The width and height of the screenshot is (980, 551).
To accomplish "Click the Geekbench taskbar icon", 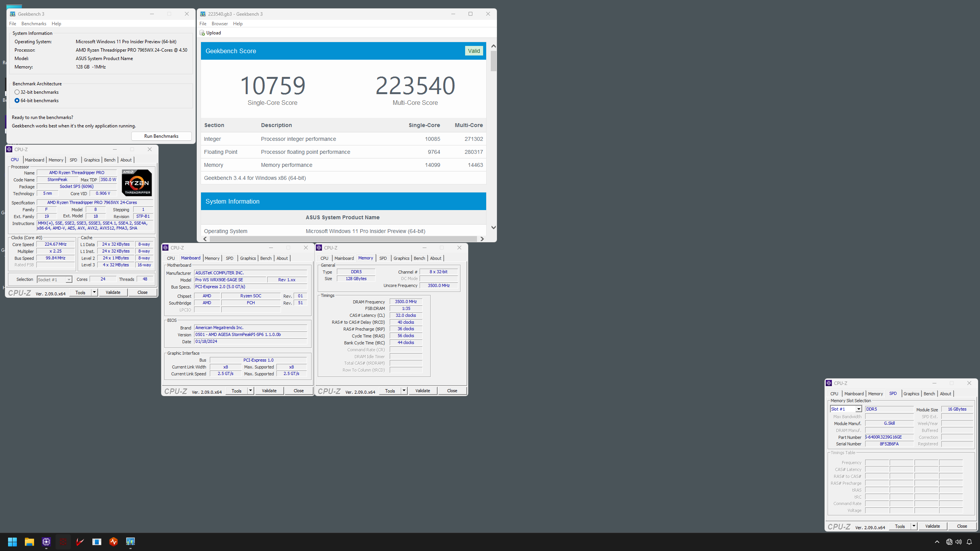I will (x=131, y=541).
